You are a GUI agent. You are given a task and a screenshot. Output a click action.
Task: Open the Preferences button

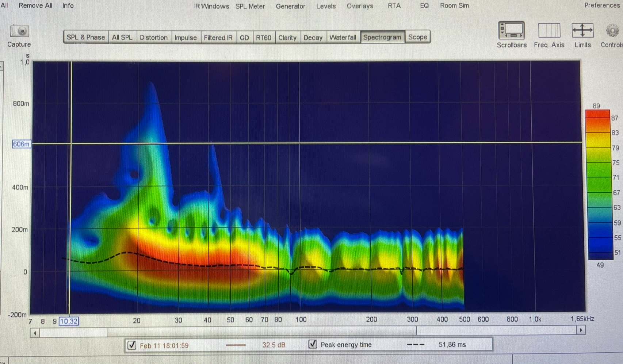(x=602, y=5)
